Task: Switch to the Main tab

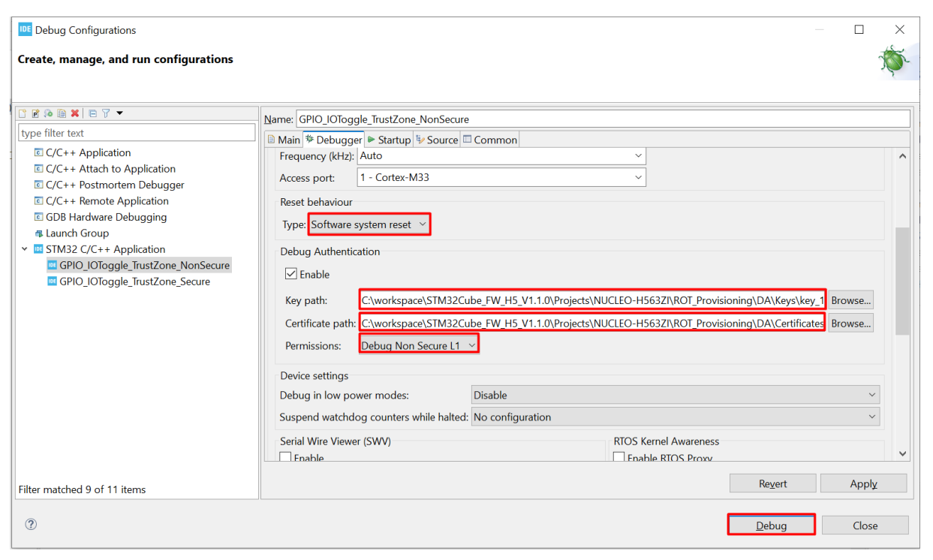Action: coord(283,140)
